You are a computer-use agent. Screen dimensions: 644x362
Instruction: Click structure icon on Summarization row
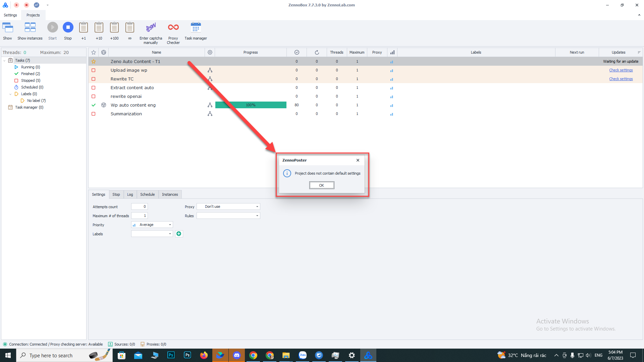(x=210, y=114)
